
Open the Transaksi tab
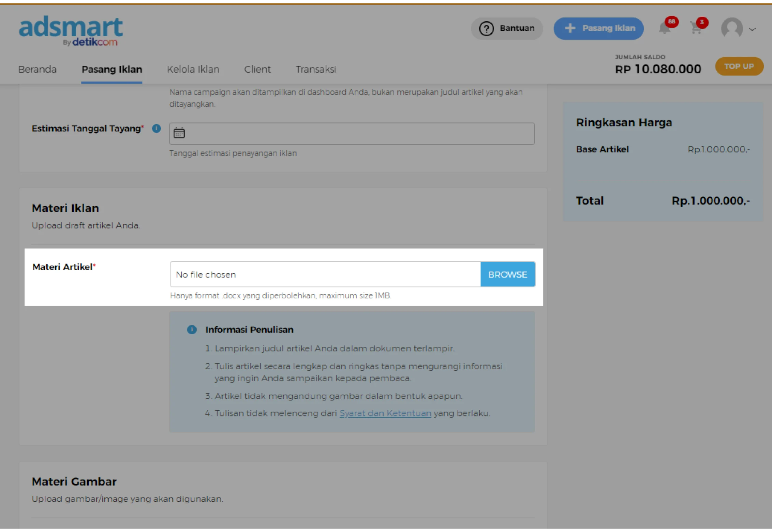(316, 69)
